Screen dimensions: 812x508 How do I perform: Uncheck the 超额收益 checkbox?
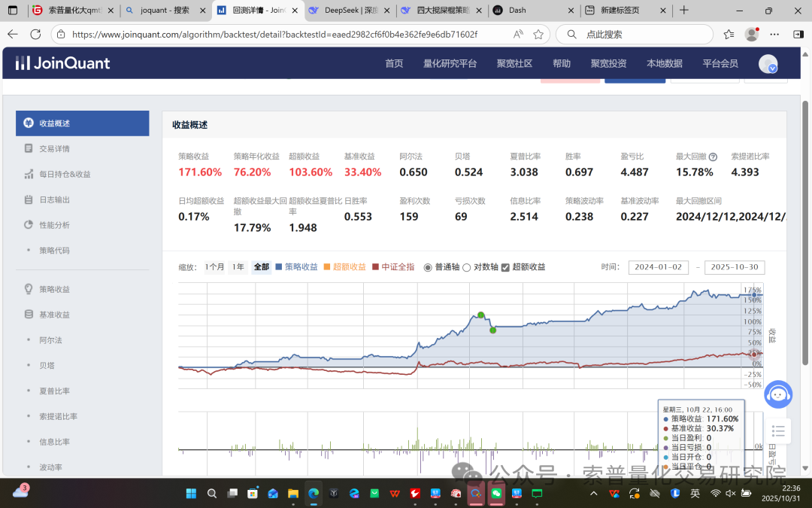(x=505, y=266)
